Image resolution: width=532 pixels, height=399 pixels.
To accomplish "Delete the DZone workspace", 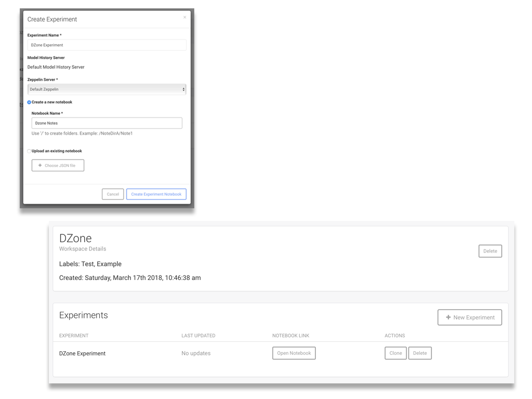I will point(490,251).
